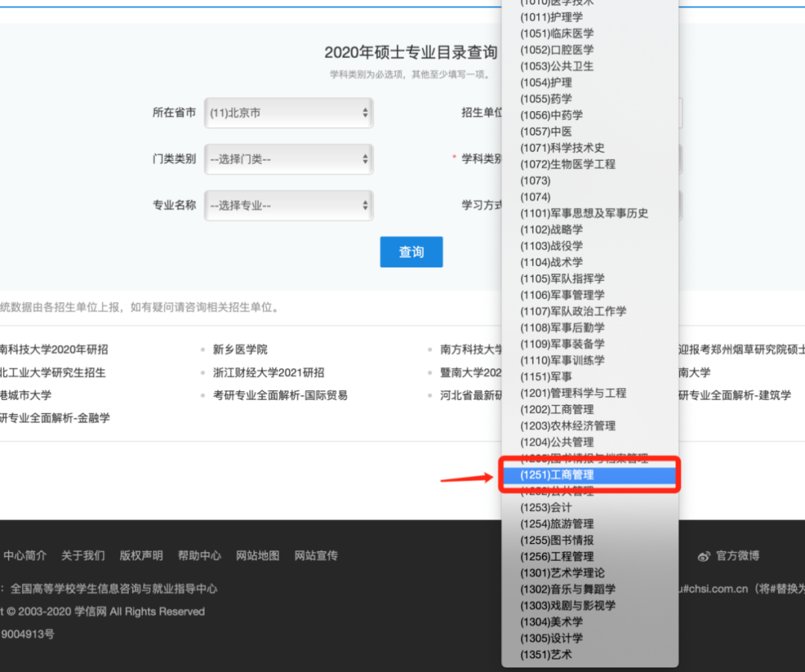Click the blue 查询 search button
The height and width of the screenshot is (672, 805).
pos(411,252)
